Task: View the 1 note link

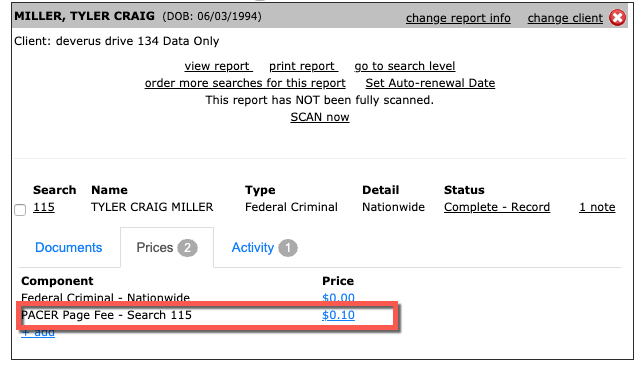Action: (x=597, y=207)
